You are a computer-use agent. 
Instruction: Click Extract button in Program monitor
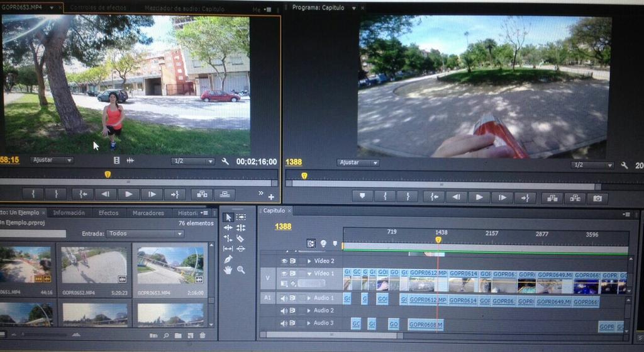(575, 198)
